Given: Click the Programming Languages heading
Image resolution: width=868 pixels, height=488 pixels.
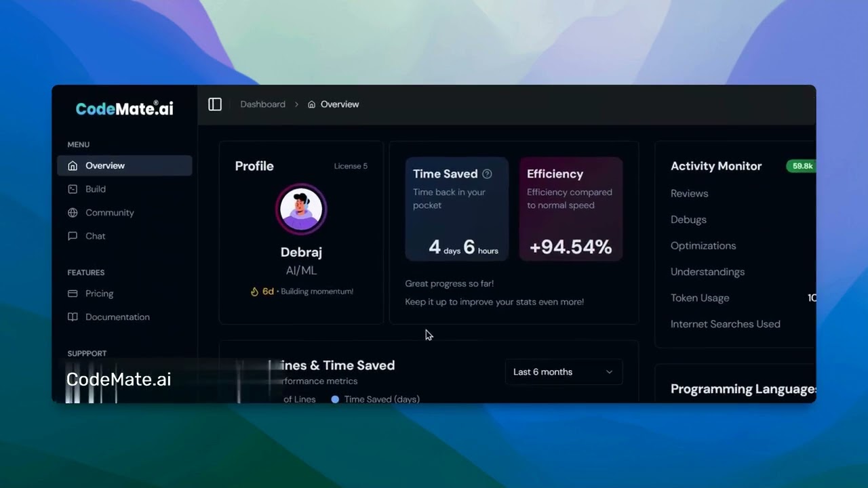Looking at the screenshot, I should [x=743, y=389].
